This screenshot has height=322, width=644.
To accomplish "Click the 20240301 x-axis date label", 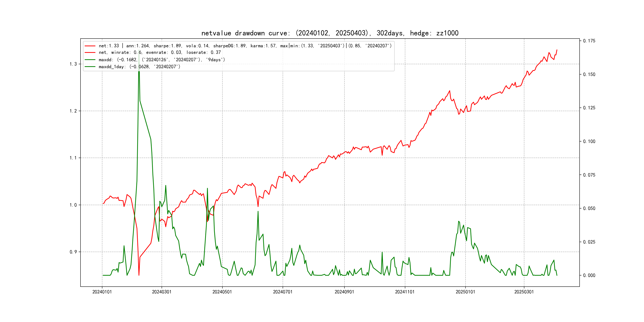I will 162,292.
